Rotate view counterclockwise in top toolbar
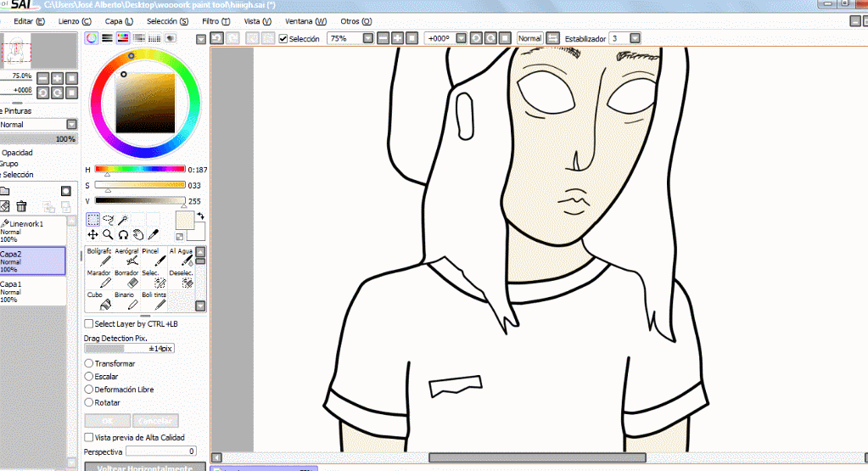 point(476,38)
